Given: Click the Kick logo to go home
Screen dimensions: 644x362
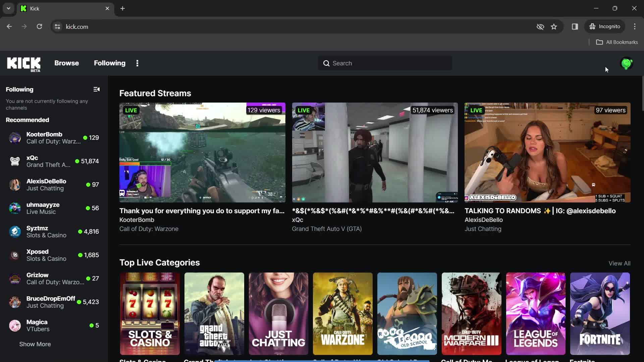Looking at the screenshot, I should pyautogui.click(x=23, y=63).
